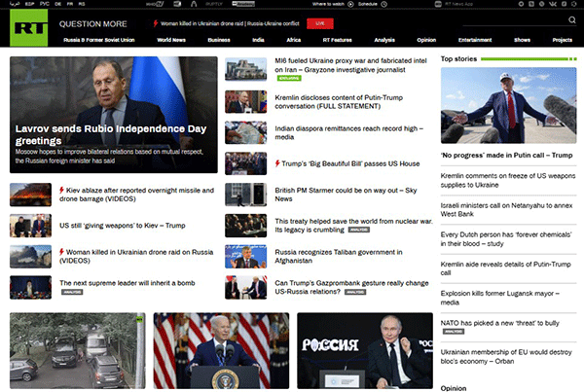
Task: Click the Schedule clock icon
Action: click(x=384, y=4)
